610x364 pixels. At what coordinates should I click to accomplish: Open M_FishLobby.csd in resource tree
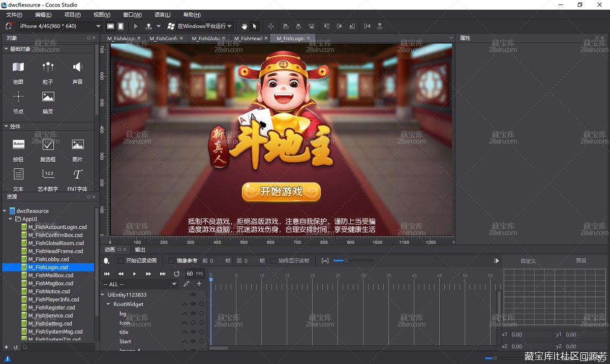48,259
